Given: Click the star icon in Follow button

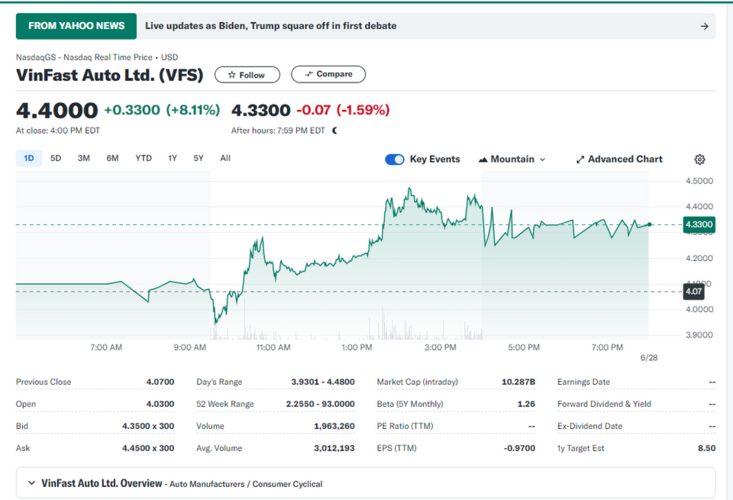Looking at the screenshot, I should pos(231,75).
